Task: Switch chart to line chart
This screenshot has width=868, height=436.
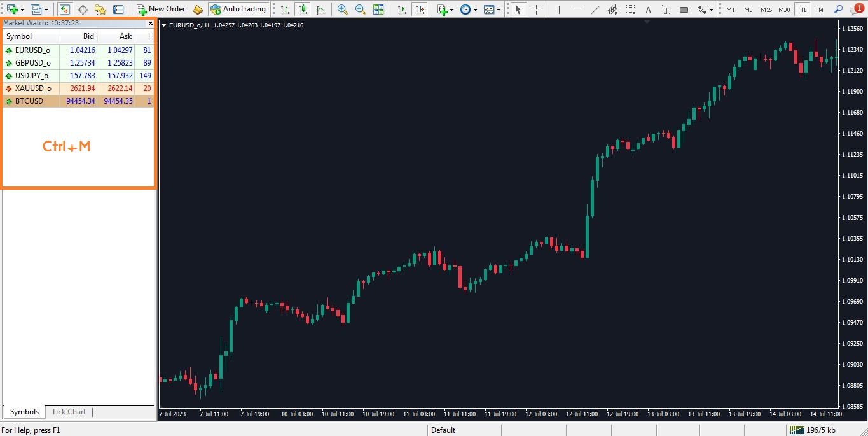Action: 320,10
